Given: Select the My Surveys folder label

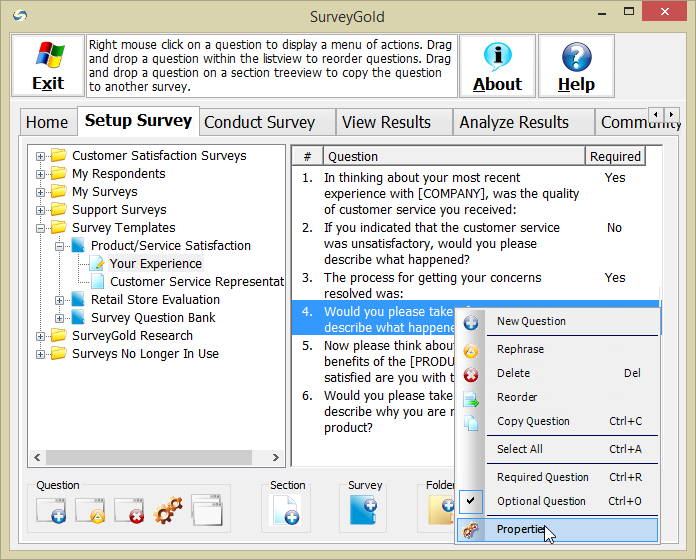Looking at the screenshot, I should (x=105, y=192).
